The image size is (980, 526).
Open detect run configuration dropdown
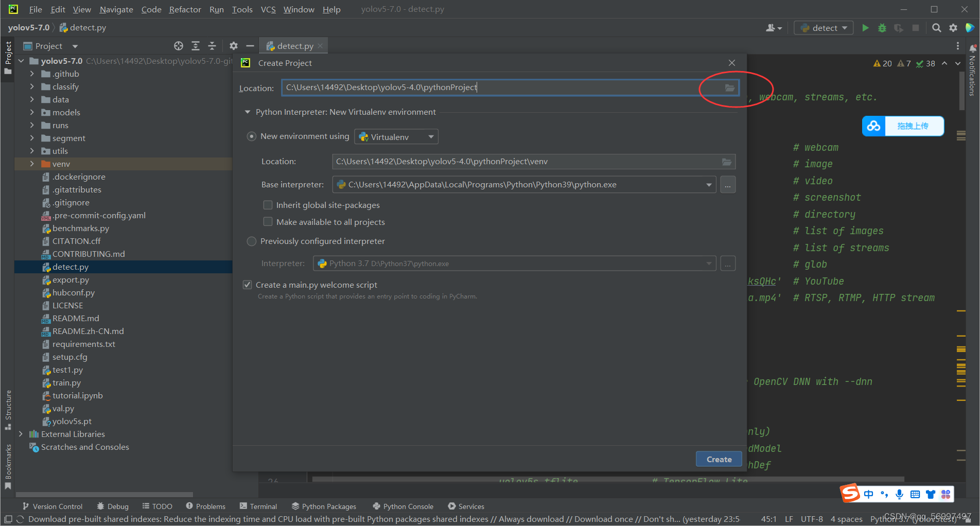(x=824, y=28)
